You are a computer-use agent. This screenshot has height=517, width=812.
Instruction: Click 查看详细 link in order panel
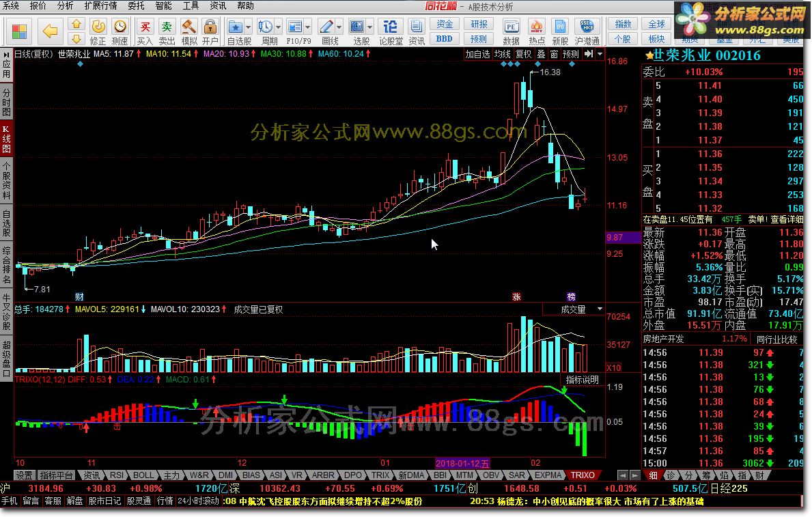tap(787, 220)
